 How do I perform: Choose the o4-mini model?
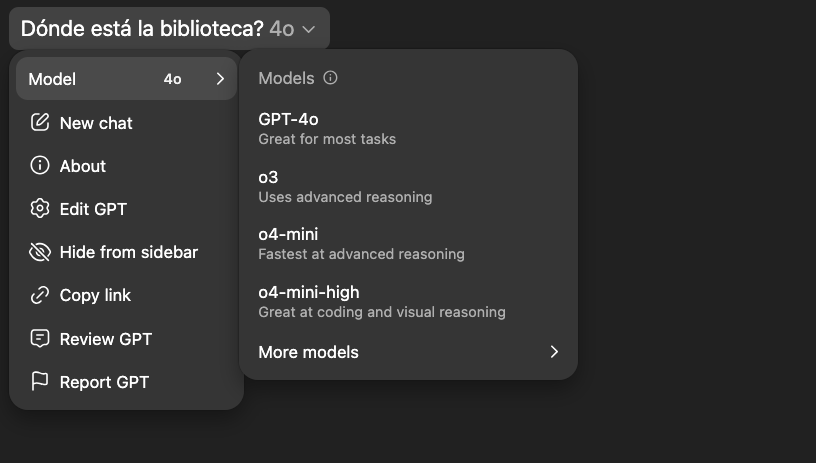(x=409, y=243)
